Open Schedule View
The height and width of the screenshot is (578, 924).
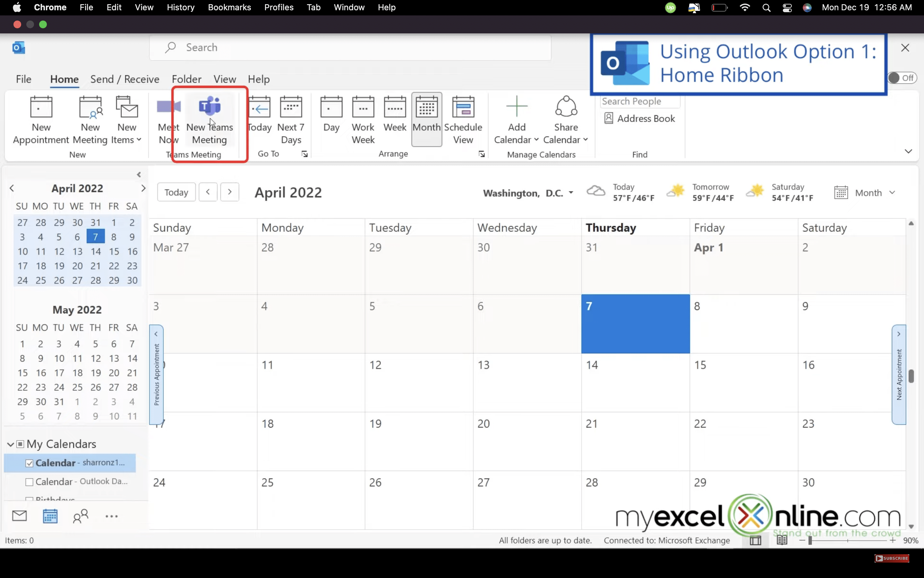tap(463, 120)
